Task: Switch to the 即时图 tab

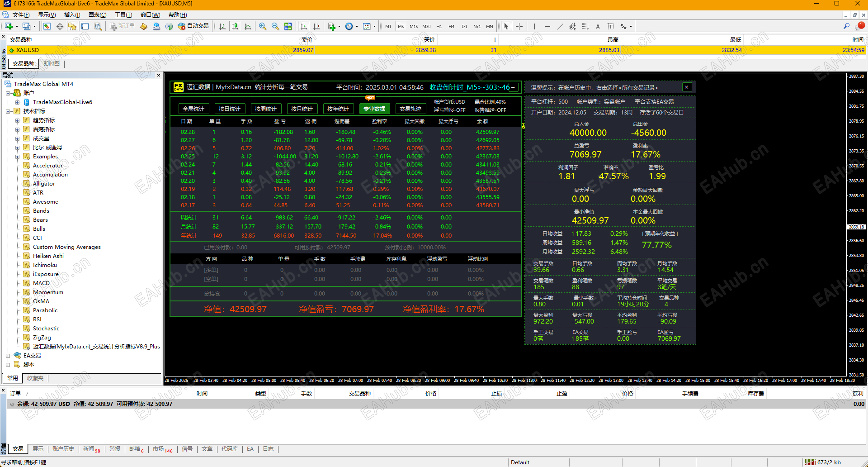Action: click(x=52, y=64)
